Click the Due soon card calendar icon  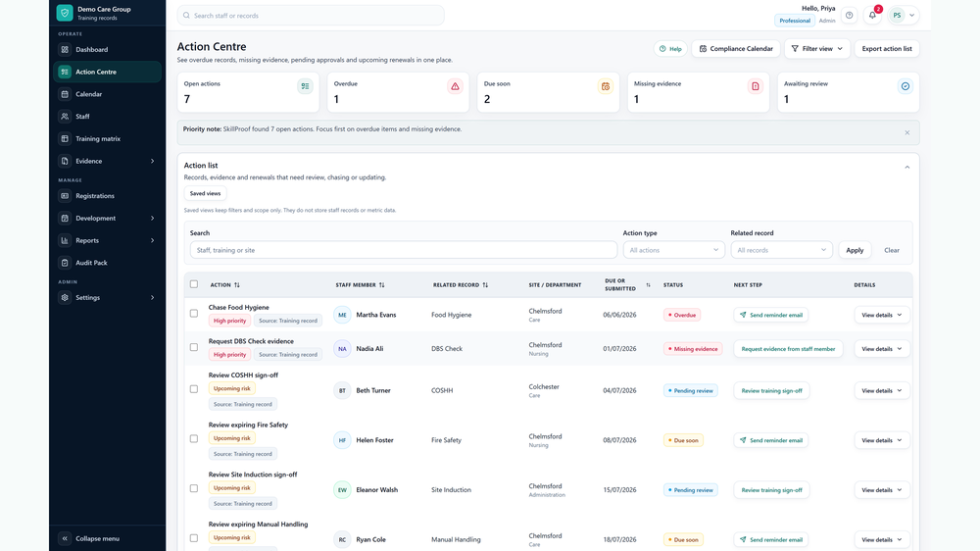pyautogui.click(x=605, y=86)
